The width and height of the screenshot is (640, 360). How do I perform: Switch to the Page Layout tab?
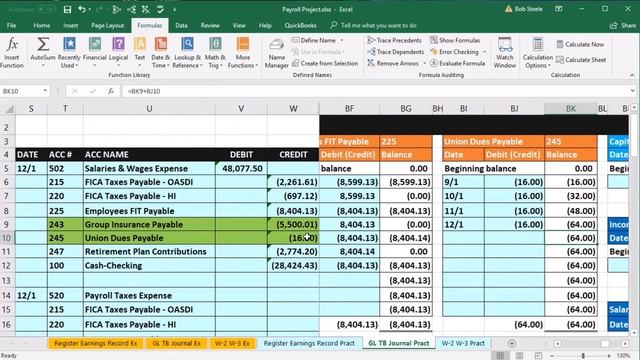click(107, 25)
